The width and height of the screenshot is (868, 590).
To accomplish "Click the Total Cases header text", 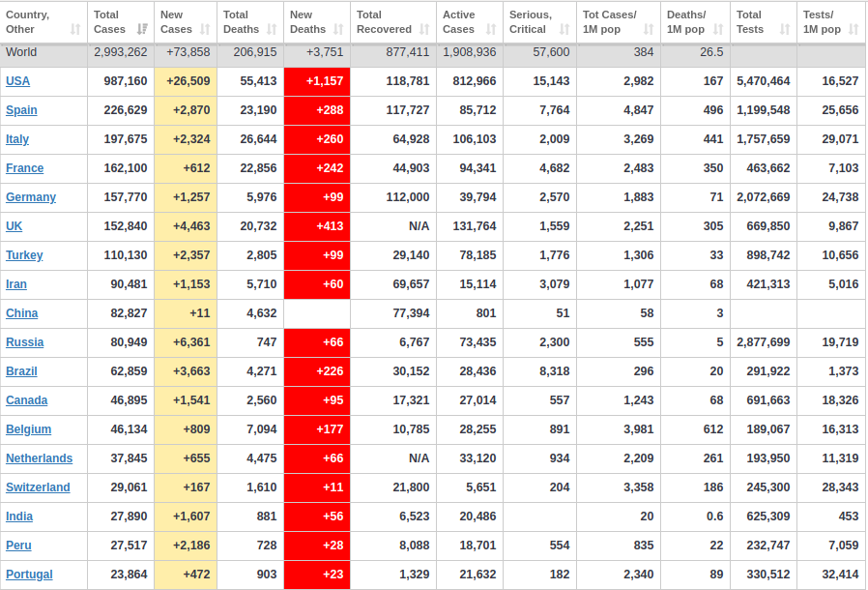I will click(x=109, y=22).
